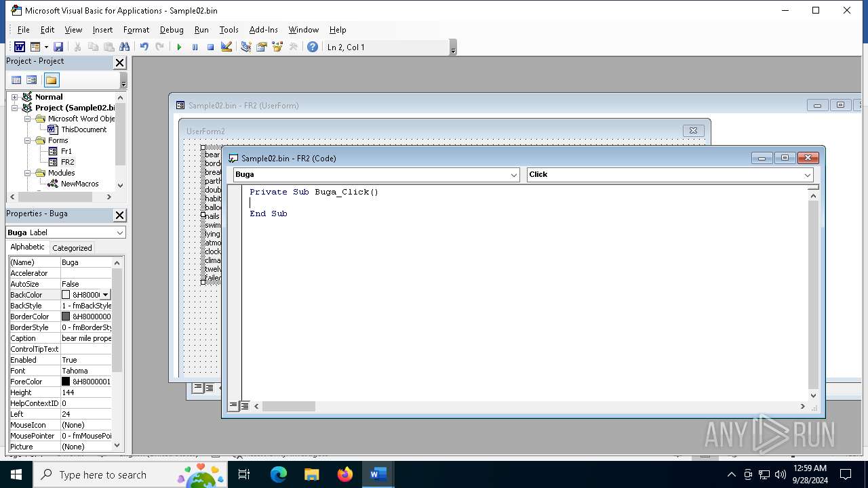Click the Cut scissors icon
This screenshot has height=488, width=868.
[x=77, y=47]
